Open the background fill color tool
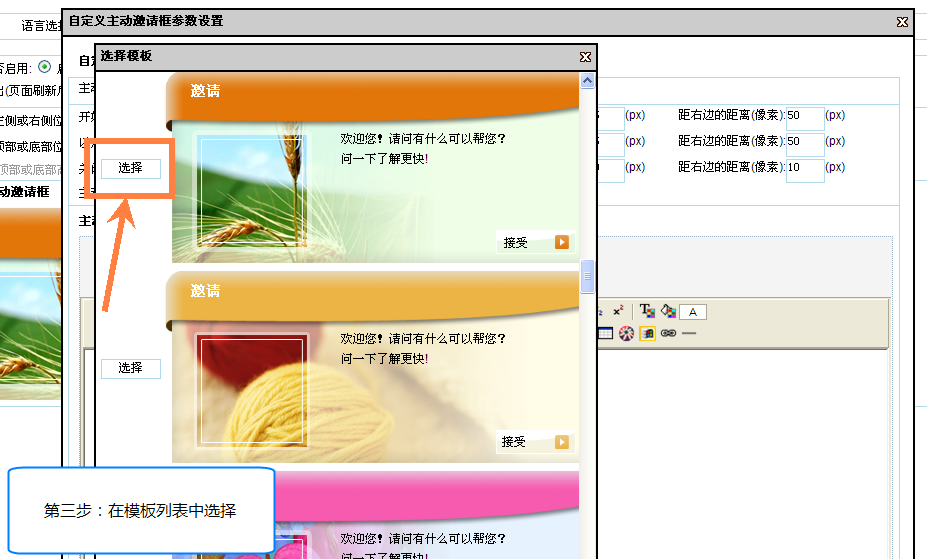927x559 pixels. click(668, 311)
